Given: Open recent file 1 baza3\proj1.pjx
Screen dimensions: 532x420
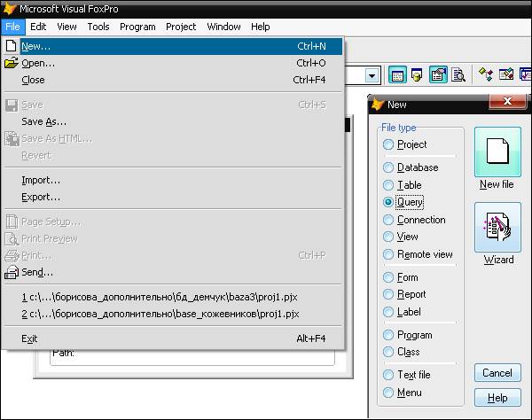Looking at the screenshot, I should point(174,298).
